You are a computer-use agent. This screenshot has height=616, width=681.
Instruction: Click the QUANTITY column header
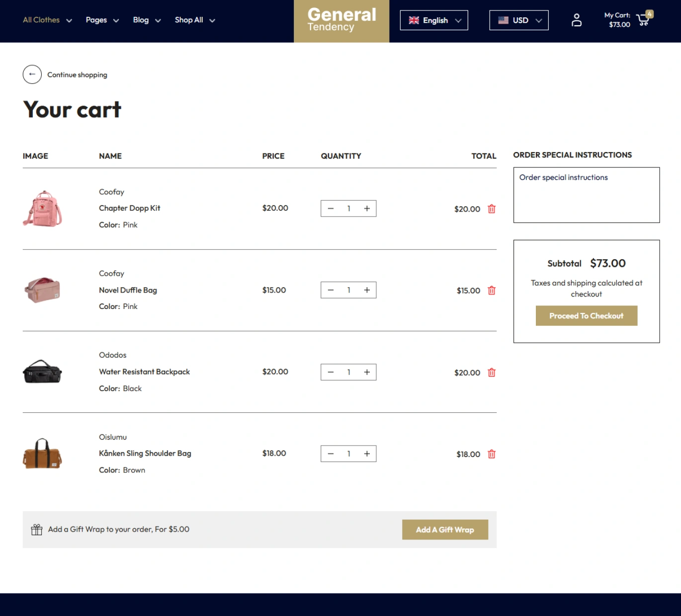[x=341, y=156]
